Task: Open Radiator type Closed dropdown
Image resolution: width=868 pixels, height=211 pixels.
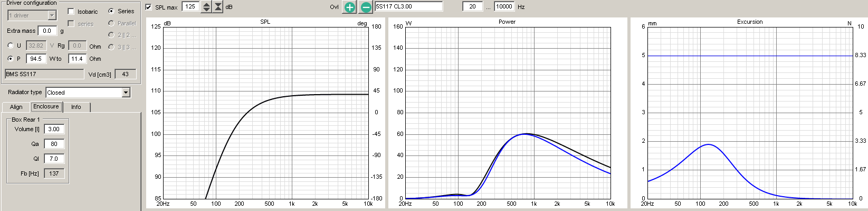Action: (88, 93)
